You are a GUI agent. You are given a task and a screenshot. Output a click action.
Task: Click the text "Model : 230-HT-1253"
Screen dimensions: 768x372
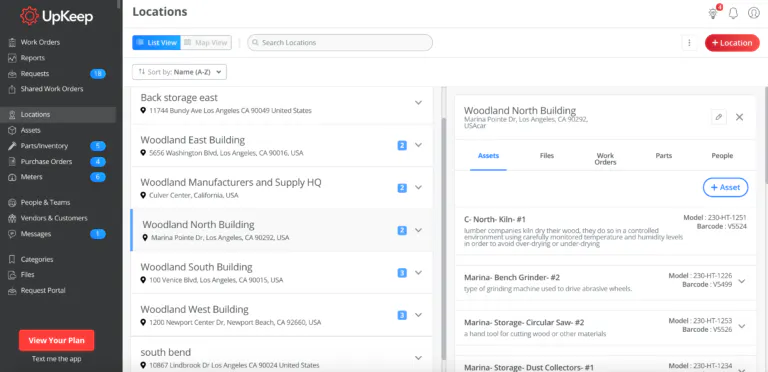[700, 321]
